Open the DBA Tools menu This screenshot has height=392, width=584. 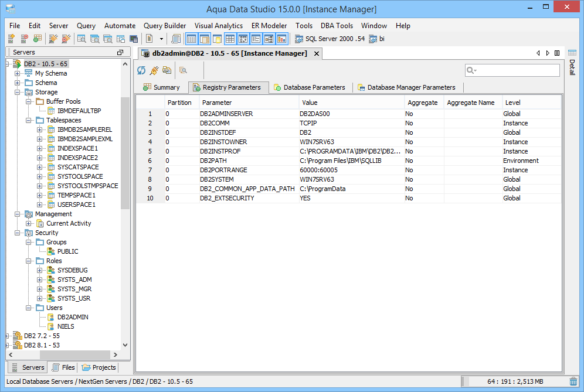coord(337,25)
